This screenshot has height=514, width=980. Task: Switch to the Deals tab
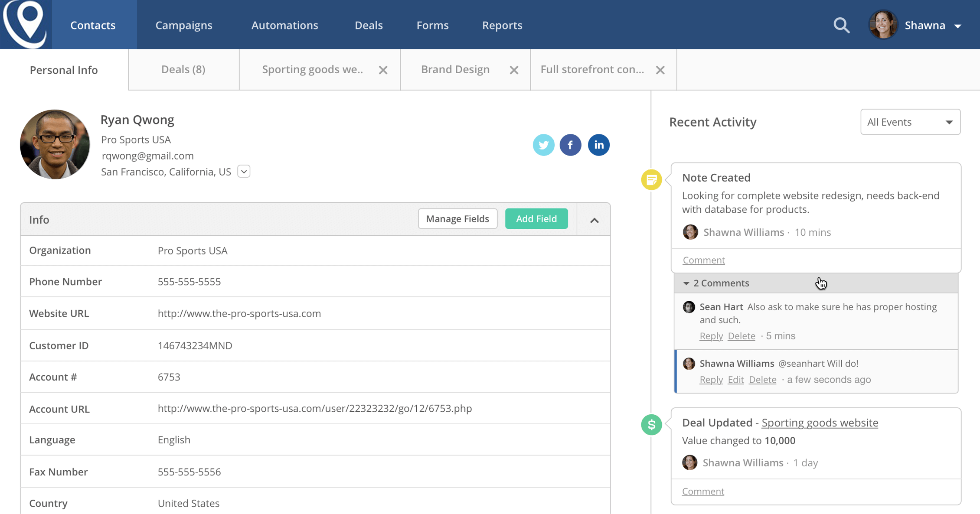point(183,69)
